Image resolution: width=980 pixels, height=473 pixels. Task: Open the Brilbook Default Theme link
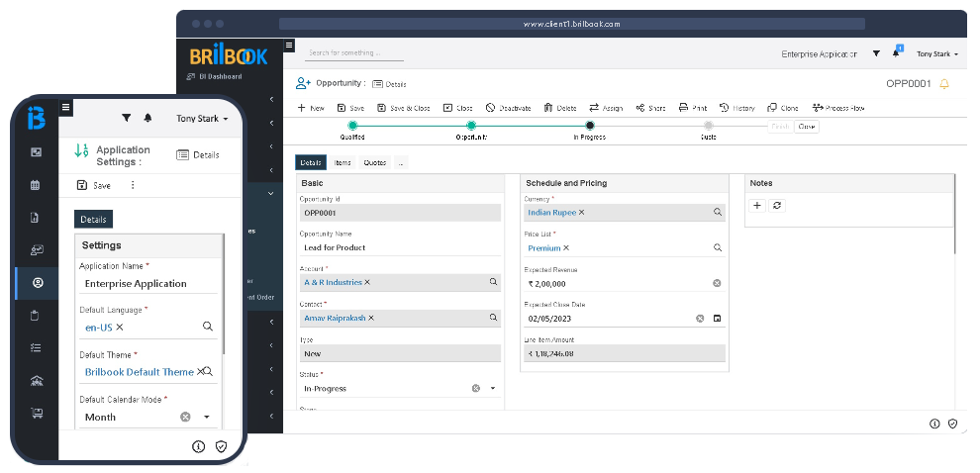(x=140, y=372)
